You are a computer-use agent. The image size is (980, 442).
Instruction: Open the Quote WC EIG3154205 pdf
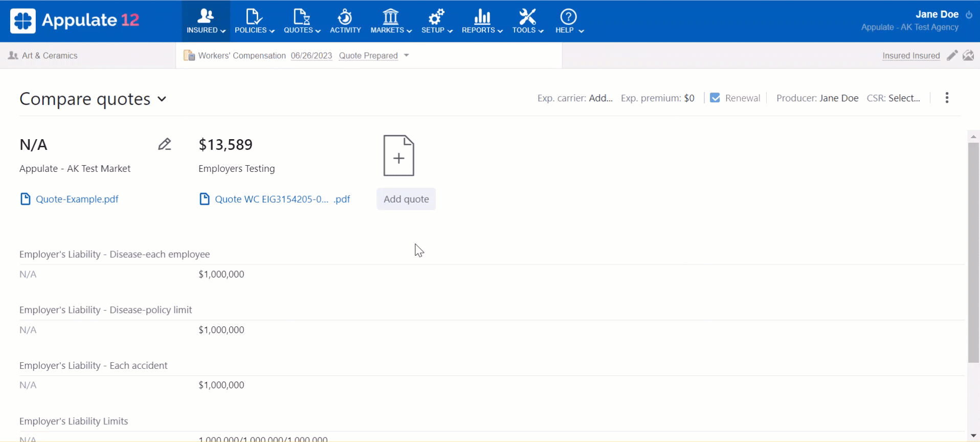[x=282, y=199]
